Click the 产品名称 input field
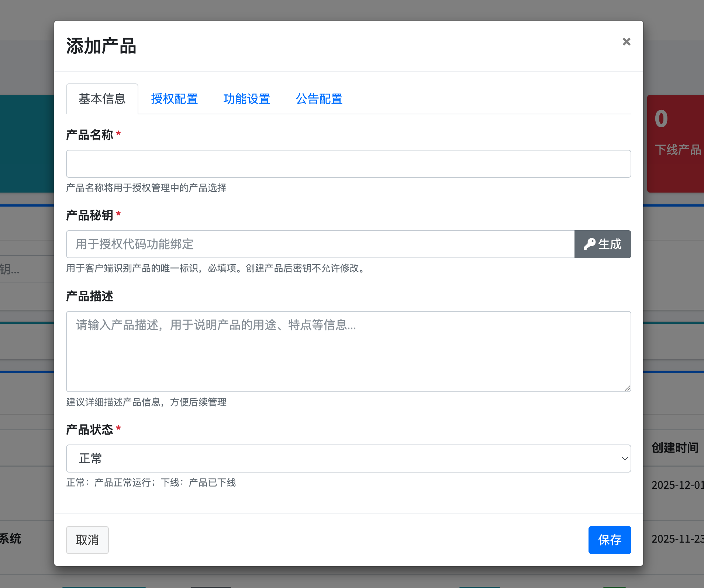 click(348, 163)
